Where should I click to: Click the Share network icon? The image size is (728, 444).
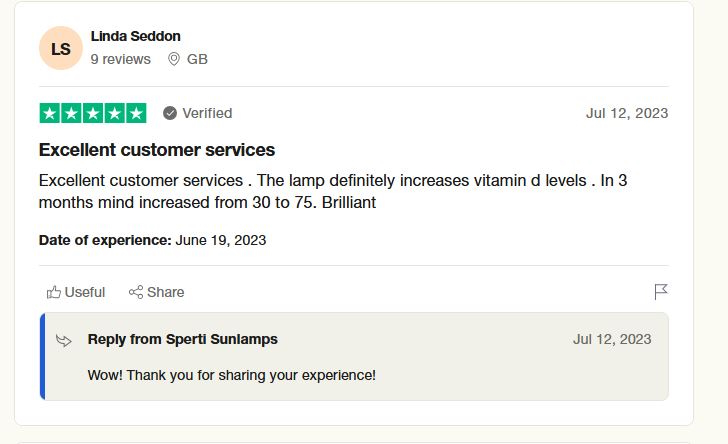click(136, 292)
